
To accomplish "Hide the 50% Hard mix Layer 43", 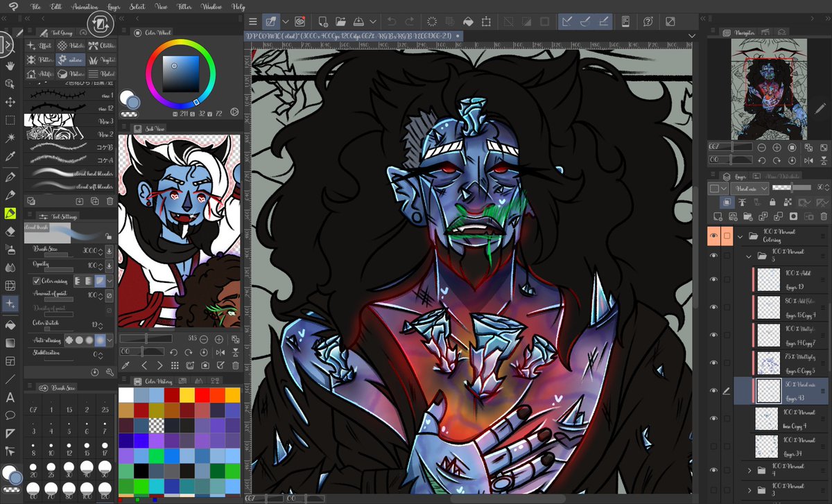I will coord(714,390).
